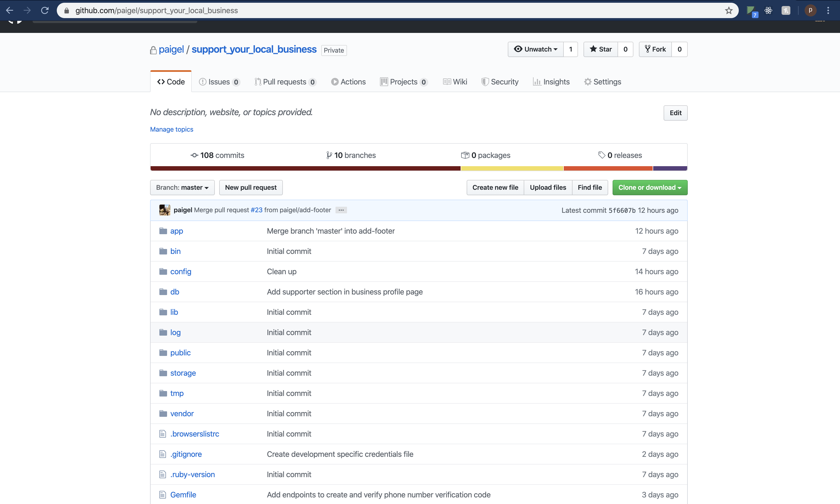Click the watchers count 1
This screenshot has height=504, width=840.
point(571,49)
